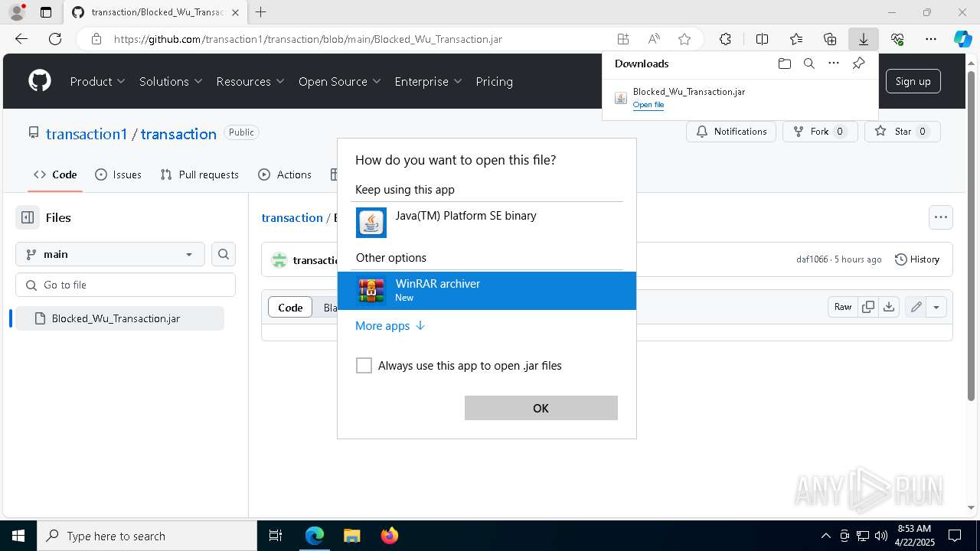This screenshot has height=551, width=980.
Task: Fork the repository
Action: 820,132
